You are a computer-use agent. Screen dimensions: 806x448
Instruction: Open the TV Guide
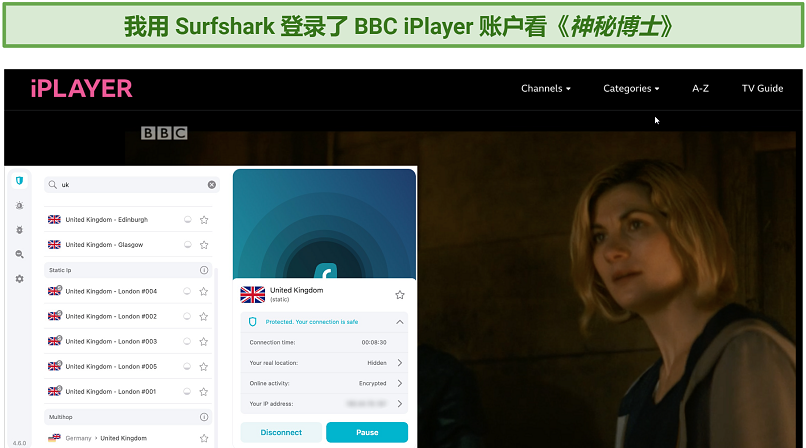point(762,89)
